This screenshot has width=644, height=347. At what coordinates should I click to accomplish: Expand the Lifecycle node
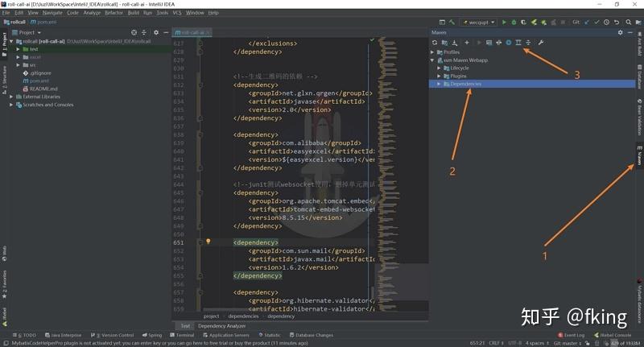coord(439,68)
